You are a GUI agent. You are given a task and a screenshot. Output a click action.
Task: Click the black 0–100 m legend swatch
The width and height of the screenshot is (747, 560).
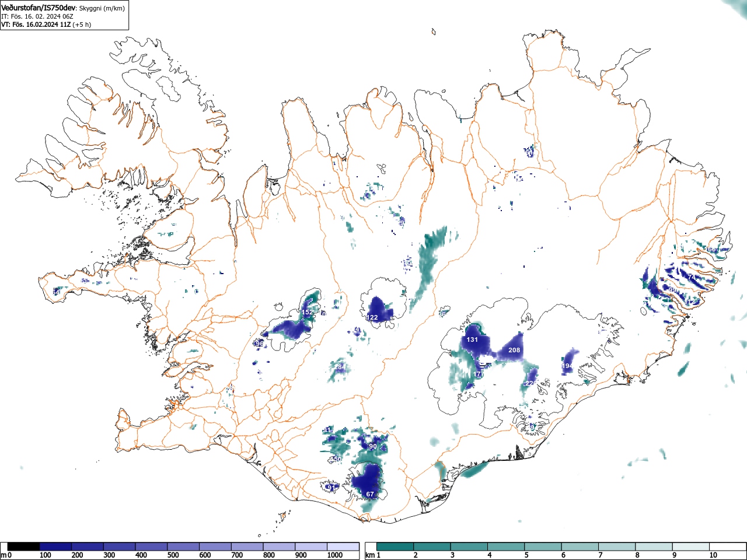[24, 547]
